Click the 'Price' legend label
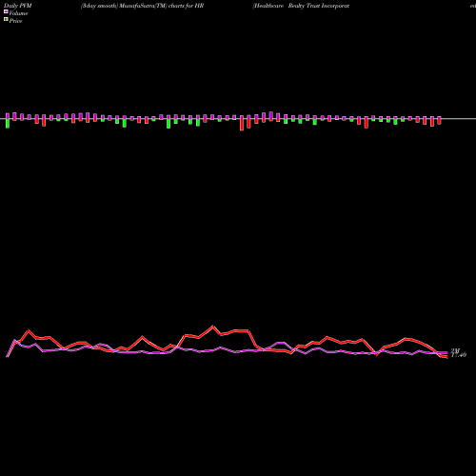 pos(15,21)
